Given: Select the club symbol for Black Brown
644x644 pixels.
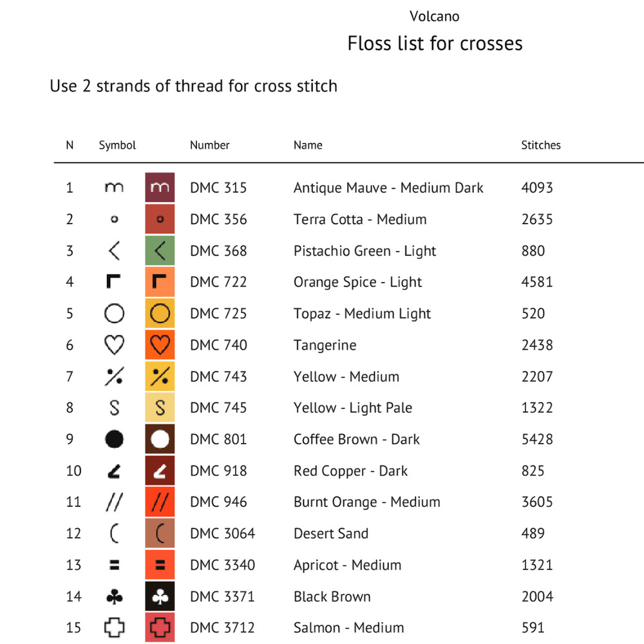Looking at the screenshot, I should click(114, 597).
